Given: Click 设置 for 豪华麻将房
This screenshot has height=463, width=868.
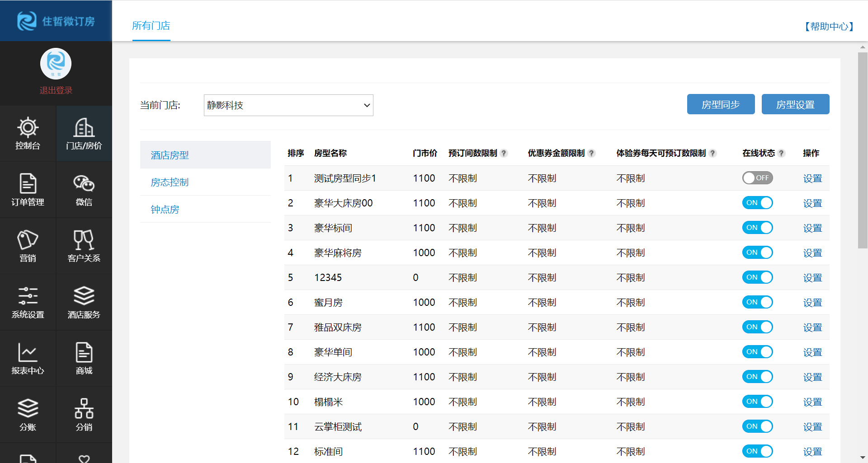Looking at the screenshot, I should click(x=812, y=253).
